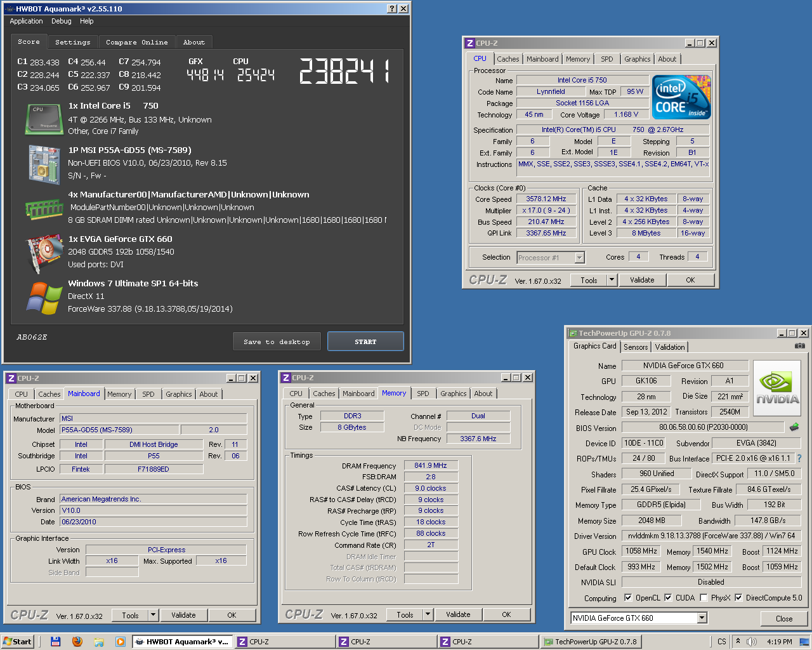Click Validate in the CPU-Z Motherboard window
Image resolution: width=812 pixels, height=650 pixels.
183,615
